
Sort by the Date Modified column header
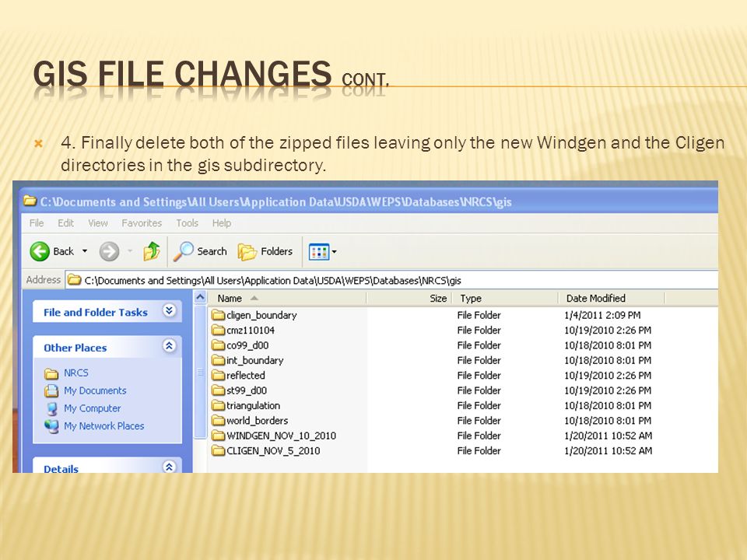[612, 298]
